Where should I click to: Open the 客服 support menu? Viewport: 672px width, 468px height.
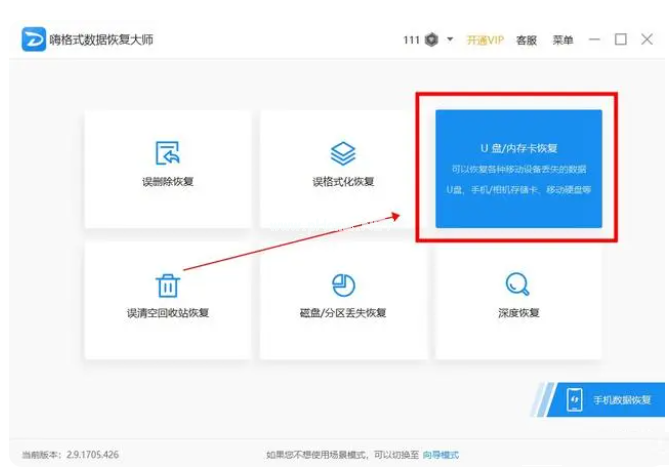(x=526, y=40)
